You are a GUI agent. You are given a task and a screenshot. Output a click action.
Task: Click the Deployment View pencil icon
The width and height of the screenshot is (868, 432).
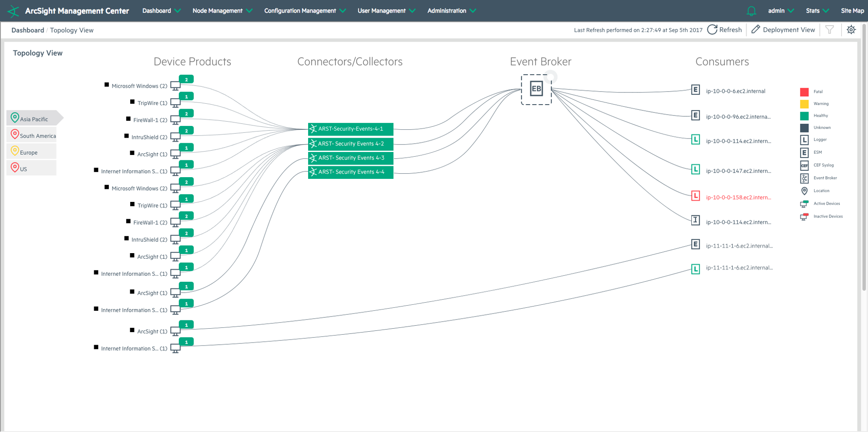(x=756, y=29)
